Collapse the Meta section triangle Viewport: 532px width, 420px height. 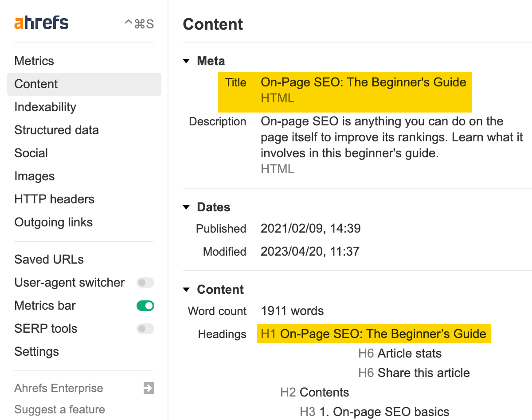click(x=187, y=61)
